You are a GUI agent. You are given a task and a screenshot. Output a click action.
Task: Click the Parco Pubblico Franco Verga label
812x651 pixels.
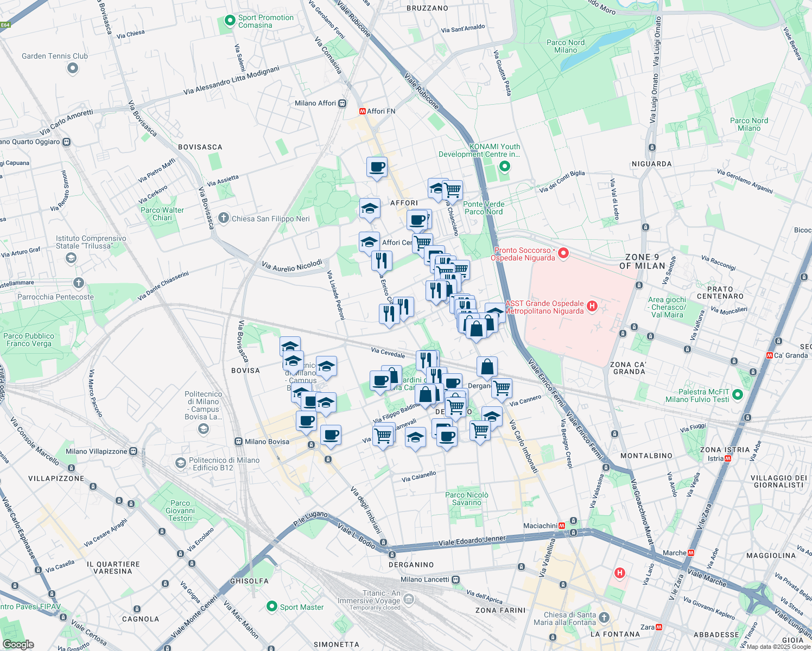click(x=29, y=340)
